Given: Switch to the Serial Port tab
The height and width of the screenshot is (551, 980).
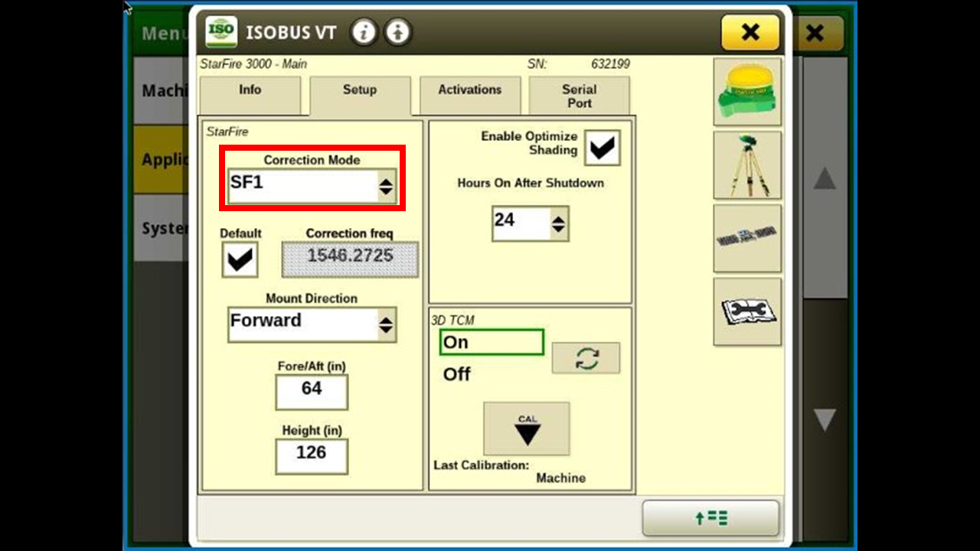Looking at the screenshot, I should point(580,96).
